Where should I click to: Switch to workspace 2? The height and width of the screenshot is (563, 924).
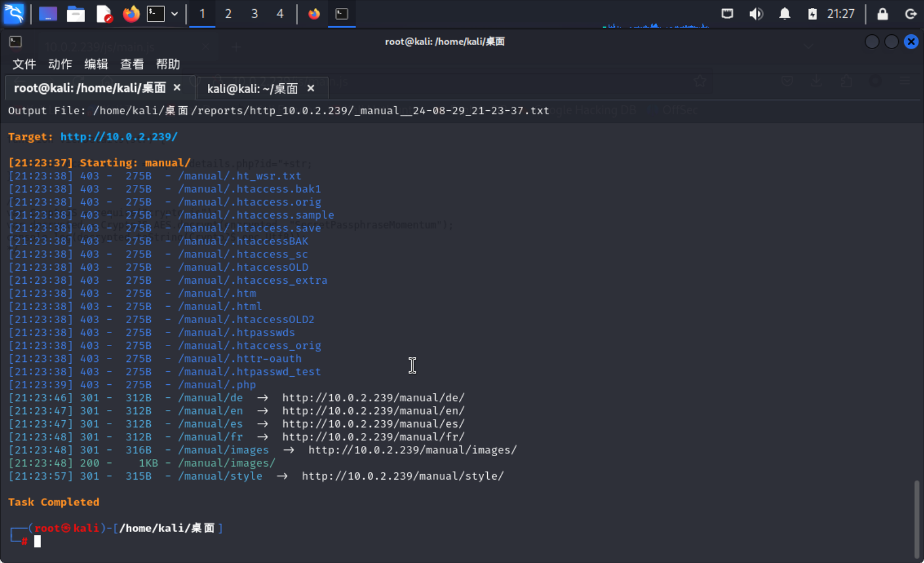[x=228, y=14]
